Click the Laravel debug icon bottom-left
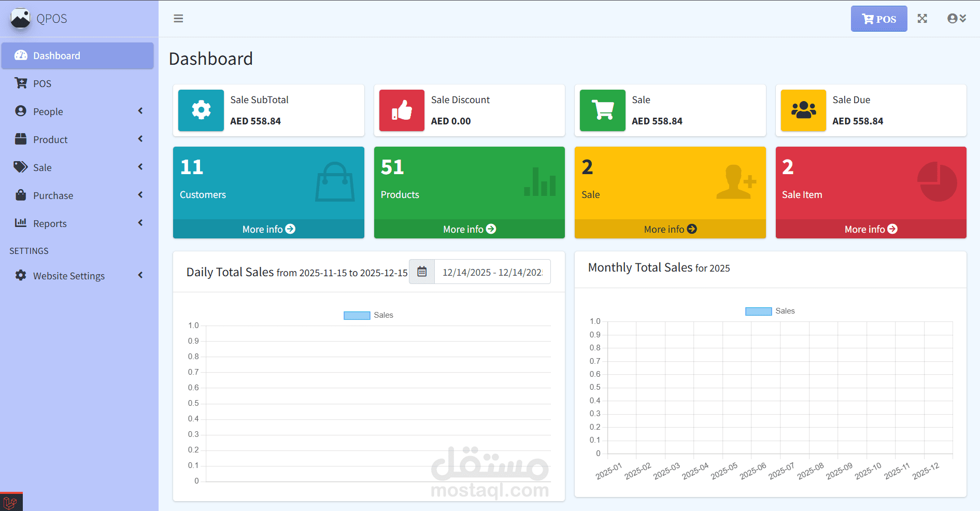Screen dimensions: 980x511 10,502
